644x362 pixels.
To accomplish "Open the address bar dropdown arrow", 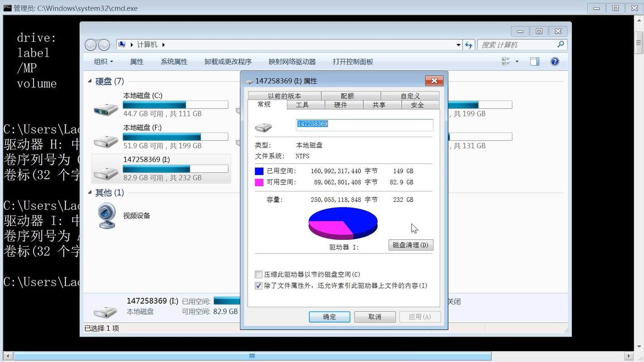I will pyautogui.click(x=458, y=44).
